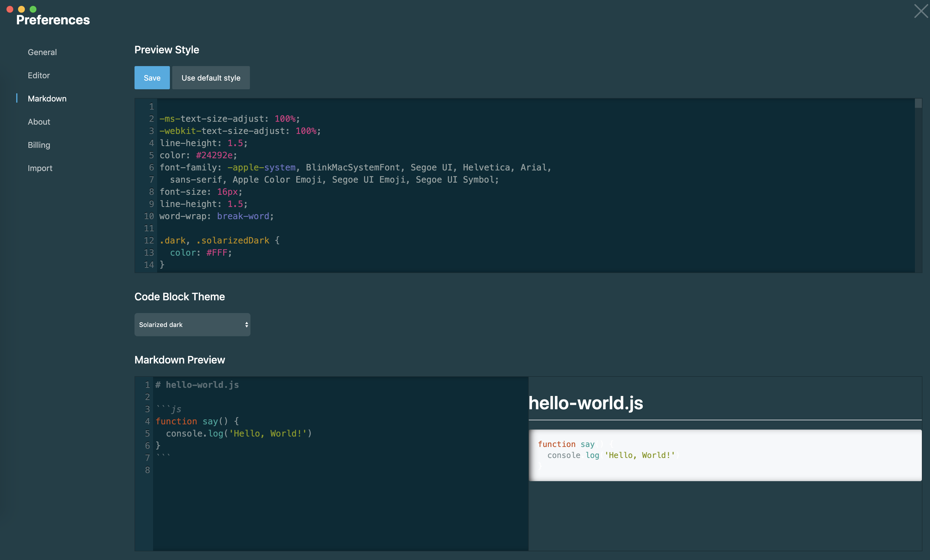Click the .dark, .solarizedDark selector line
Viewport: 930px width, 560px height.
(x=219, y=240)
